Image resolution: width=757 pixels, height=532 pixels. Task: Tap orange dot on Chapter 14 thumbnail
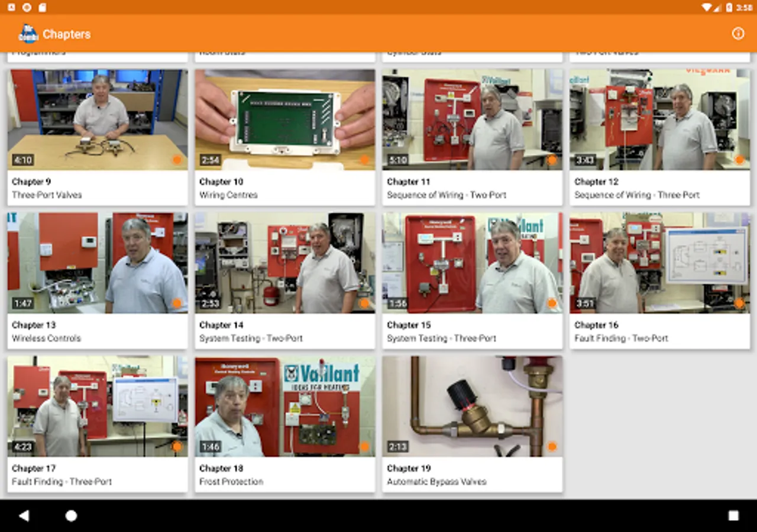tap(364, 303)
